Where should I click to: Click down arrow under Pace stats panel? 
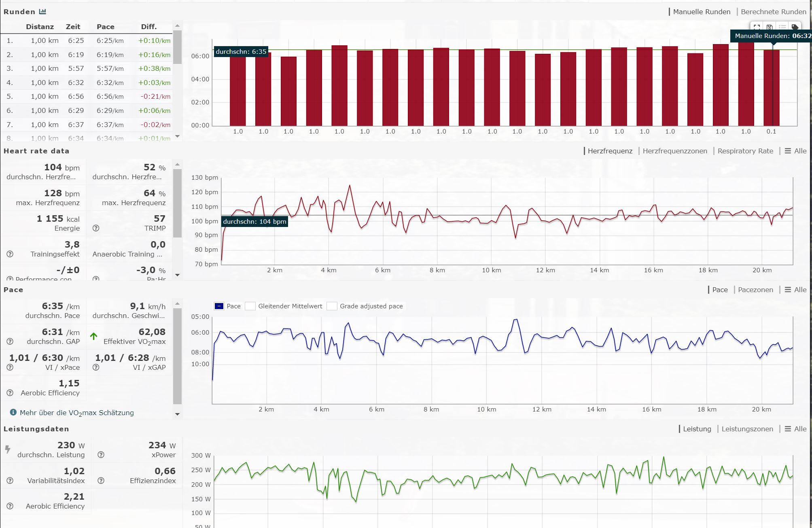click(177, 414)
